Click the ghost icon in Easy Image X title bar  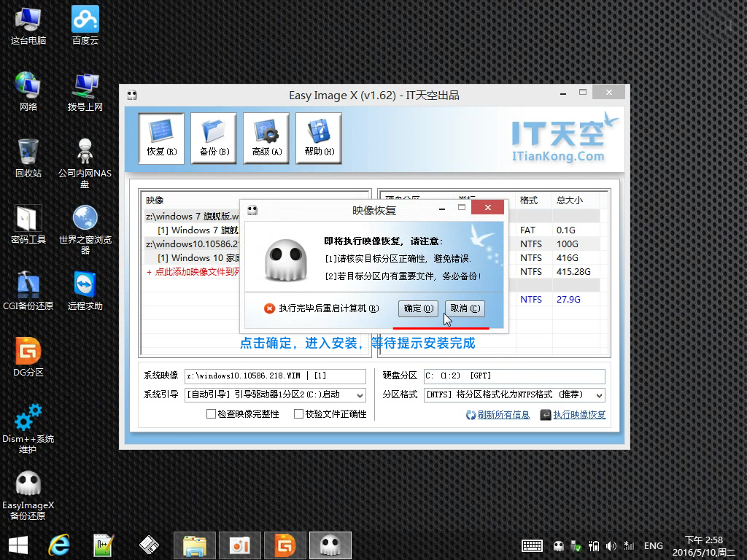point(132,95)
